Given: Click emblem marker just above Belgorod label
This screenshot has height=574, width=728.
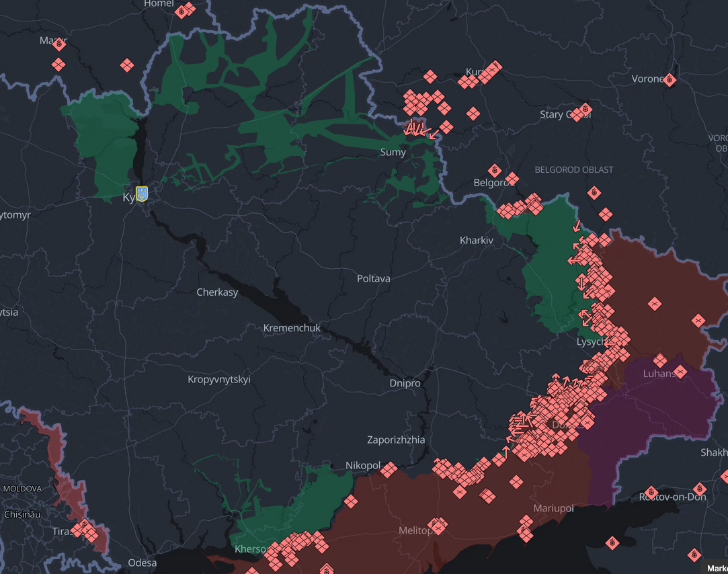Looking at the screenshot, I should point(495,171).
